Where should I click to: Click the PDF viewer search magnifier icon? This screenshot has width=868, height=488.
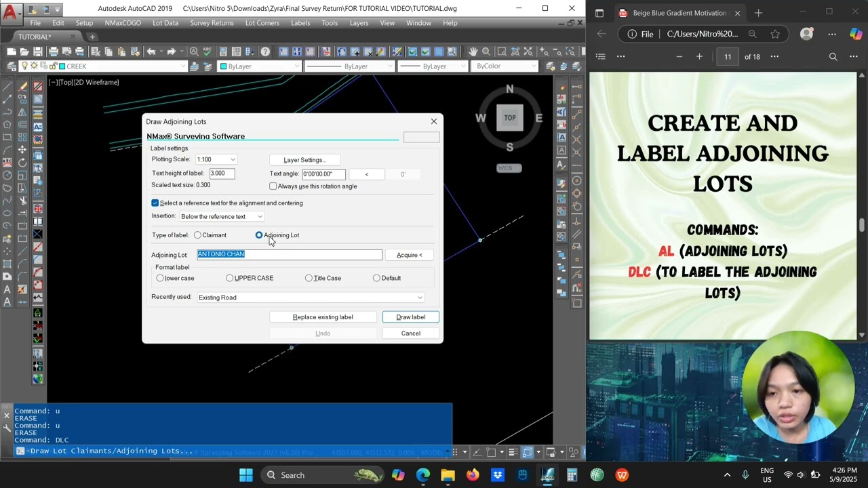pyautogui.click(x=833, y=56)
